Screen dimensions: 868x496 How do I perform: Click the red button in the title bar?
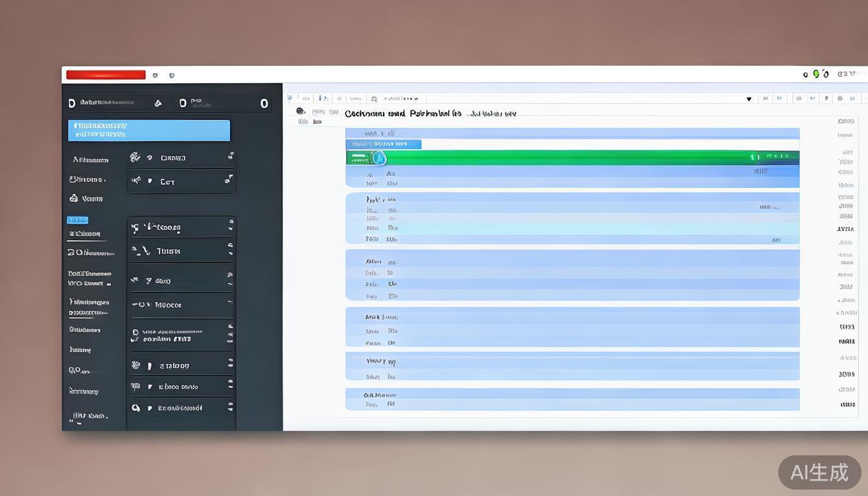pyautogui.click(x=106, y=75)
